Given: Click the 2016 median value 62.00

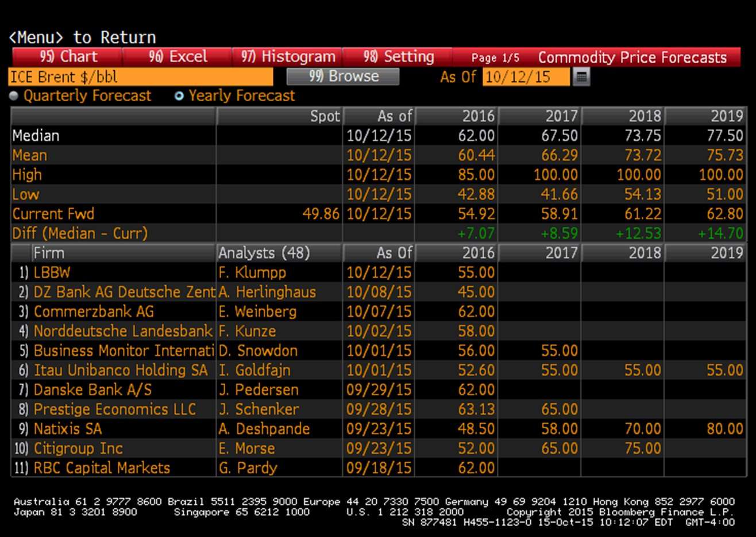Looking at the screenshot, I should pyautogui.click(x=476, y=136).
